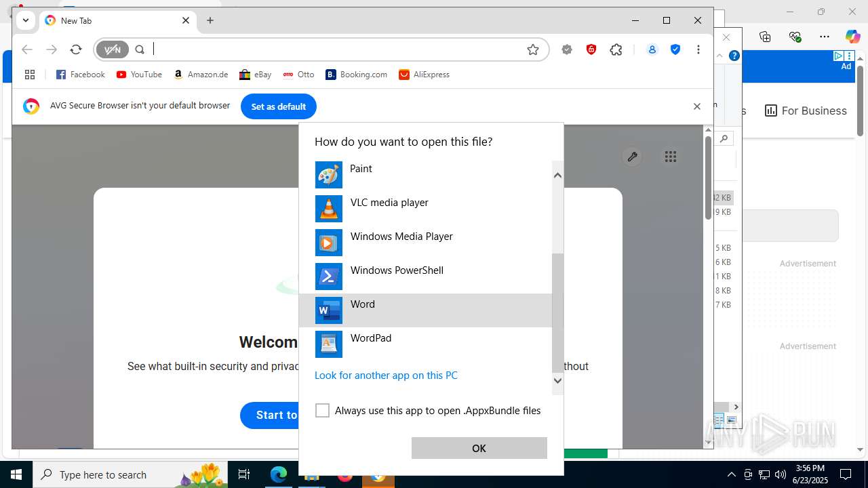Image resolution: width=868 pixels, height=488 pixels.
Task: Open AVG browser three-dot menu
Action: click(x=698, y=49)
